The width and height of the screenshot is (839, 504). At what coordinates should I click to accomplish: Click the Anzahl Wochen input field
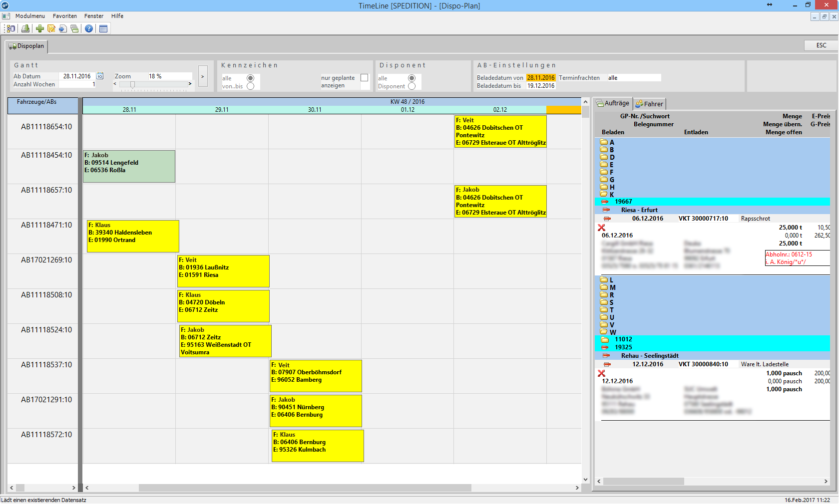tap(77, 84)
